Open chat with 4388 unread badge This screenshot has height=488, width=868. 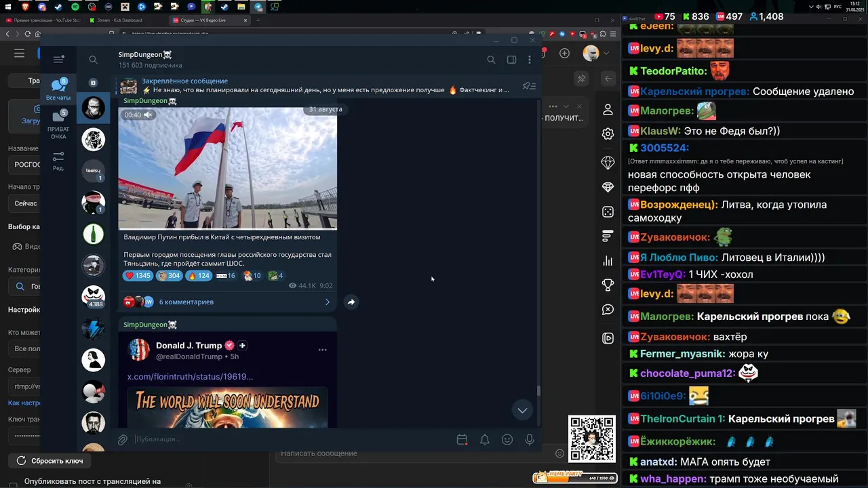tap(94, 296)
